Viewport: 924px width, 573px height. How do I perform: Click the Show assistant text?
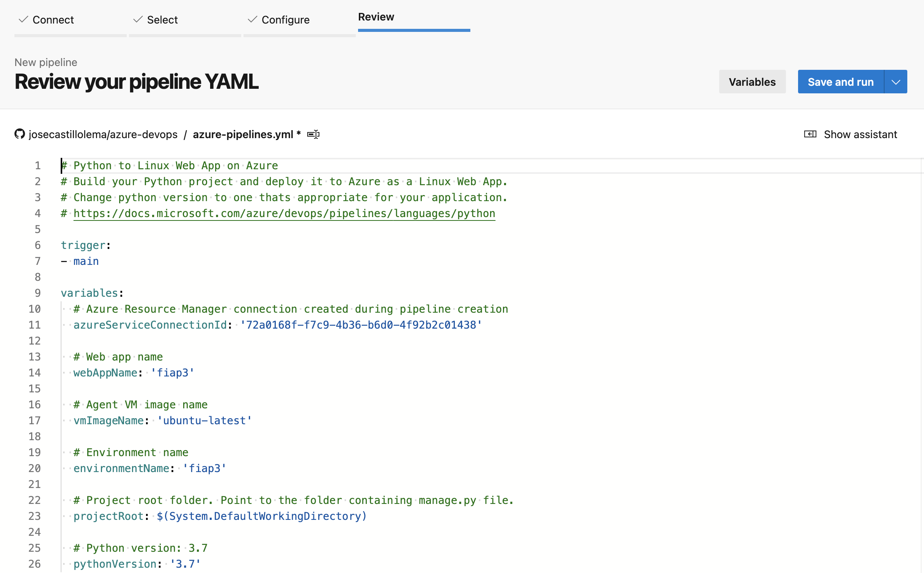coord(860,134)
